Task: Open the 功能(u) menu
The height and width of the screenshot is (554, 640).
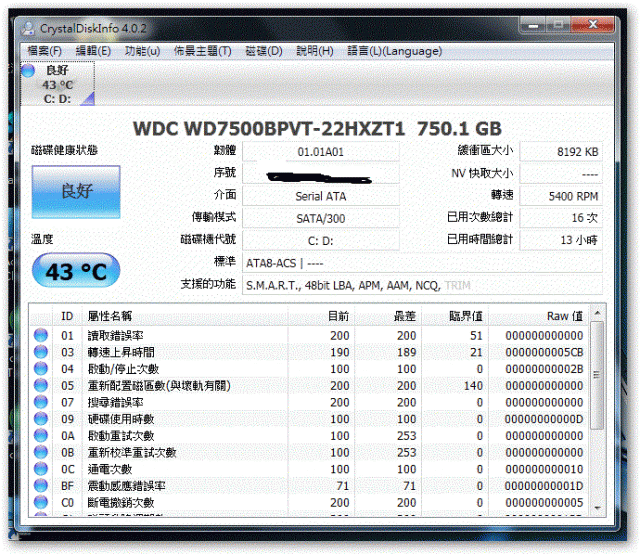Action: coord(142,51)
